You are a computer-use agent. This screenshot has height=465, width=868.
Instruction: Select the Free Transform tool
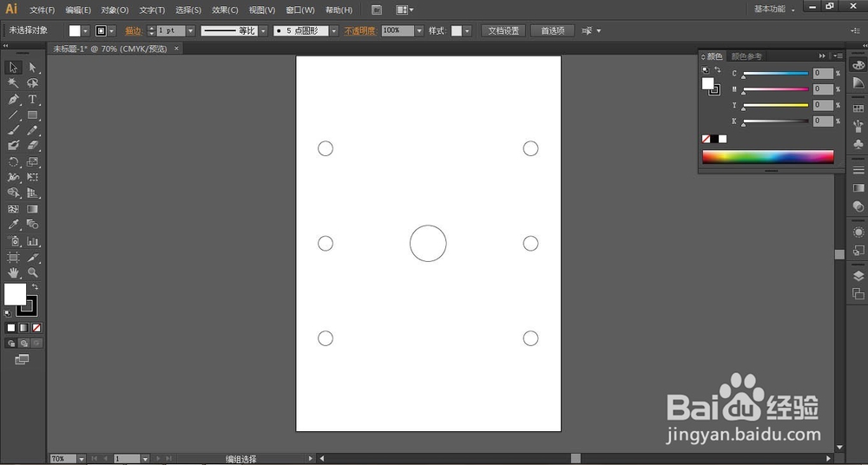(33, 178)
